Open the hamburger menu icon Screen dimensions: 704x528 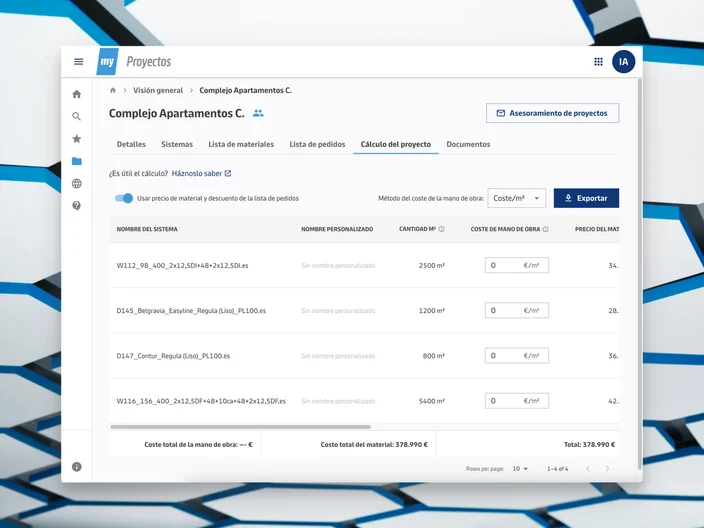[x=79, y=62]
